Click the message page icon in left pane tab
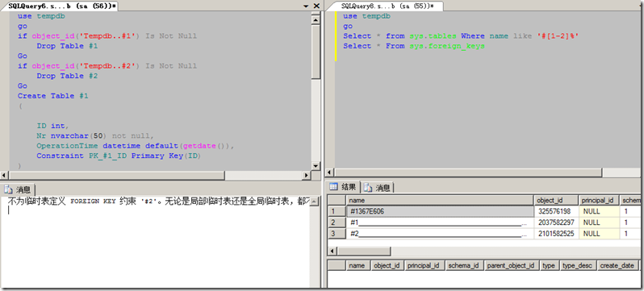 [x=8, y=189]
